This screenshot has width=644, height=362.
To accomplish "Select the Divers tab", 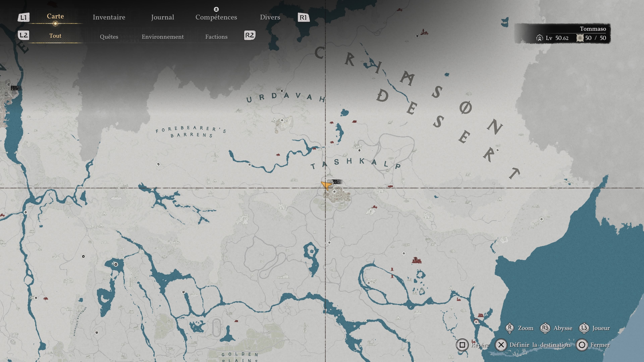I will tap(270, 17).
